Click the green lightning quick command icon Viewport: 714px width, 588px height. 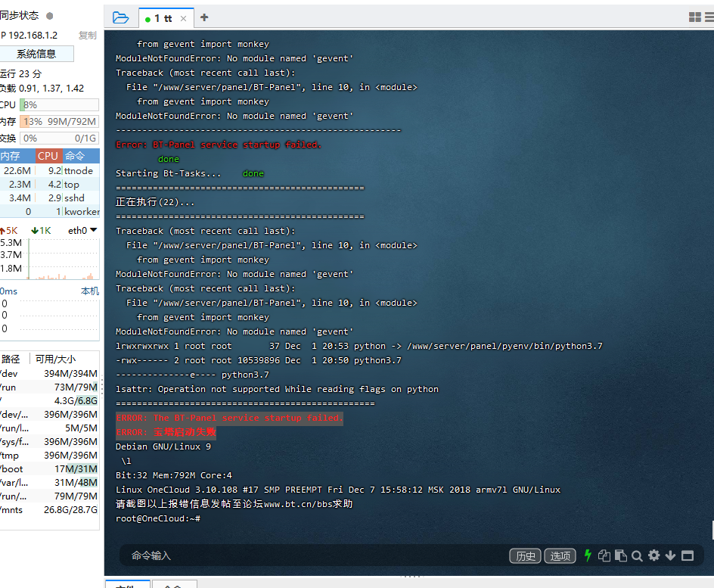[x=588, y=555]
